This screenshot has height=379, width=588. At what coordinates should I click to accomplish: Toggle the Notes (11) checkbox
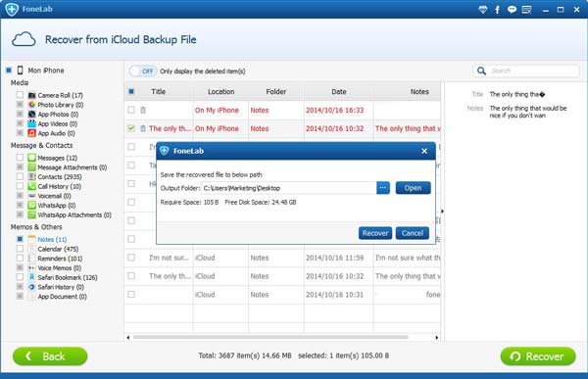20,239
